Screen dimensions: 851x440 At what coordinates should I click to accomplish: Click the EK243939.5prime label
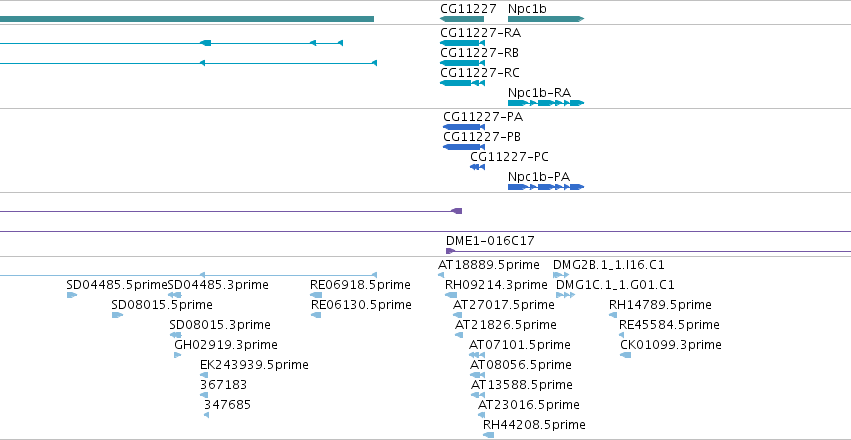[254, 365]
